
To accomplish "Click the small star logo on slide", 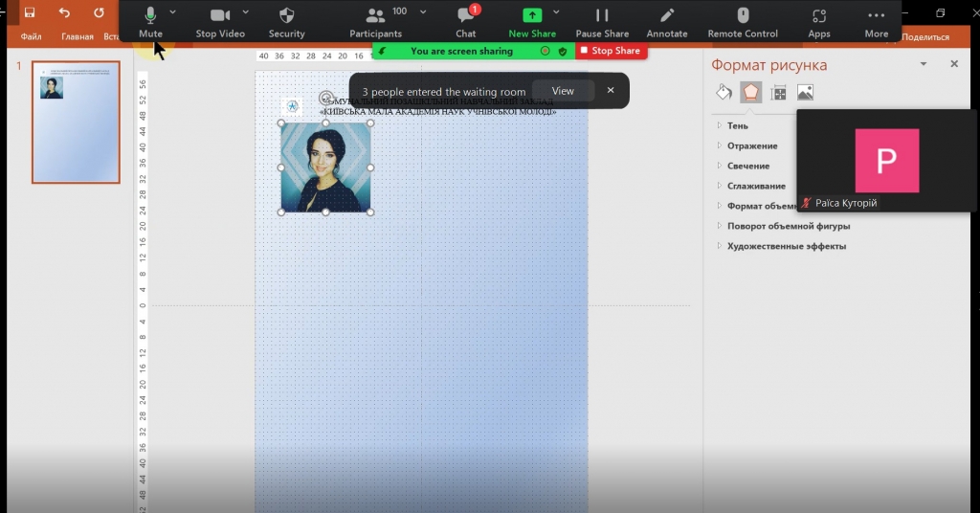I will coord(292,107).
